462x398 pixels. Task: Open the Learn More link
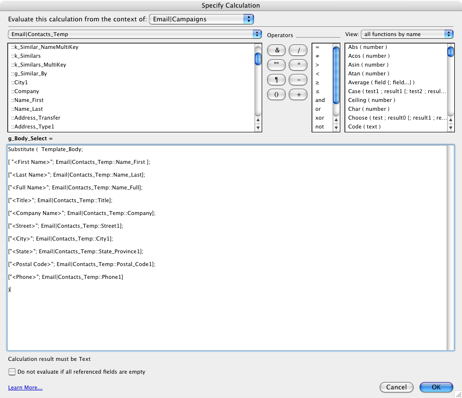tap(25, 387)
